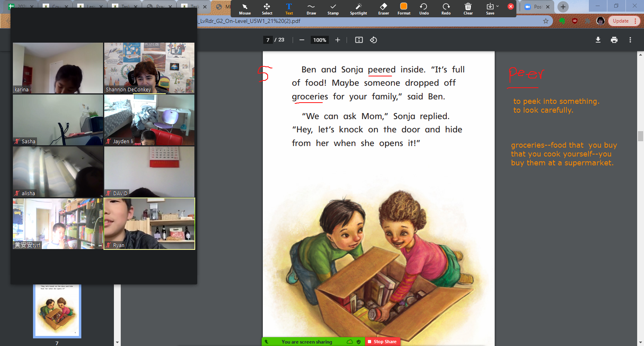The height and width of the screenshot is (346, 644).
Task: Open the Chrome profile avatar
Action: [601, 21]
